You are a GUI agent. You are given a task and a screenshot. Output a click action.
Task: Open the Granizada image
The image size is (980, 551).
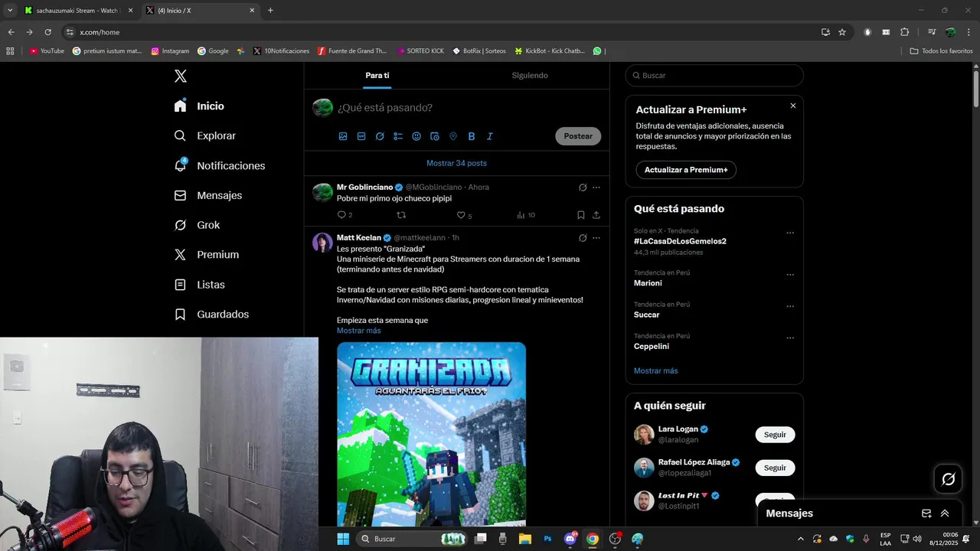coord(431,434)
